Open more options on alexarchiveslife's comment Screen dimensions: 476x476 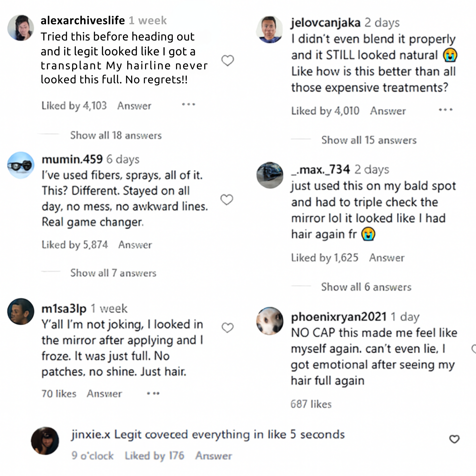click(x=189, y=105)
